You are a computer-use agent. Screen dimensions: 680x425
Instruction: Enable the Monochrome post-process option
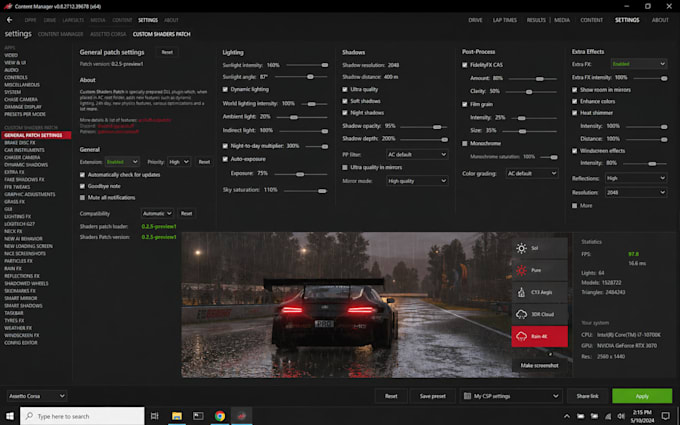coord(464,144)
